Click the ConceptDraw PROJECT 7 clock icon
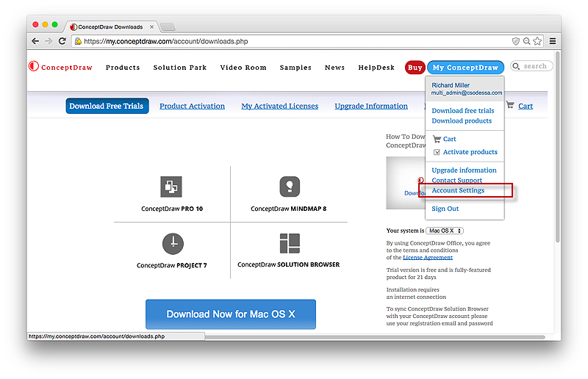The image size is (588, 379). (173, 244)
